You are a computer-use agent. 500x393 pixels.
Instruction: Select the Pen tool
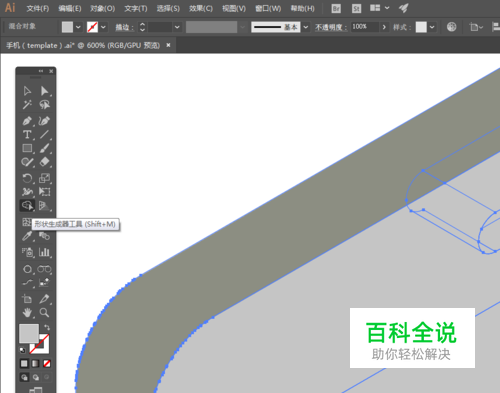[x=27, y=121]
